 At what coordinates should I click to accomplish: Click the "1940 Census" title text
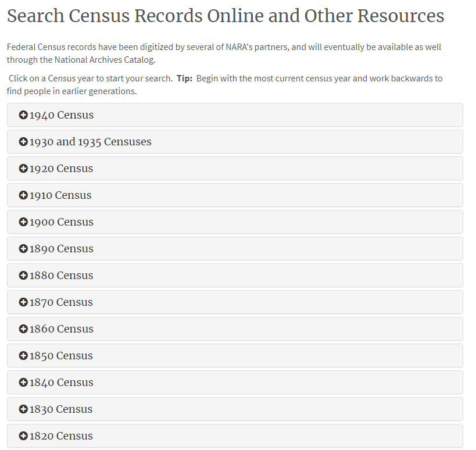tap(62, 115)
